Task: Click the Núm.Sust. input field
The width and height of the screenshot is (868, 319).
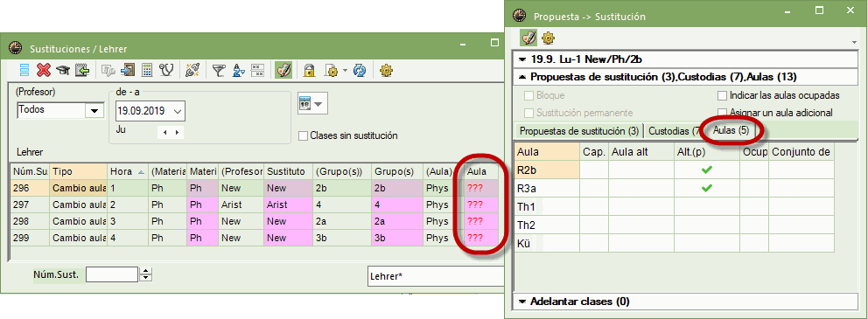Action: tap(111, 274)
